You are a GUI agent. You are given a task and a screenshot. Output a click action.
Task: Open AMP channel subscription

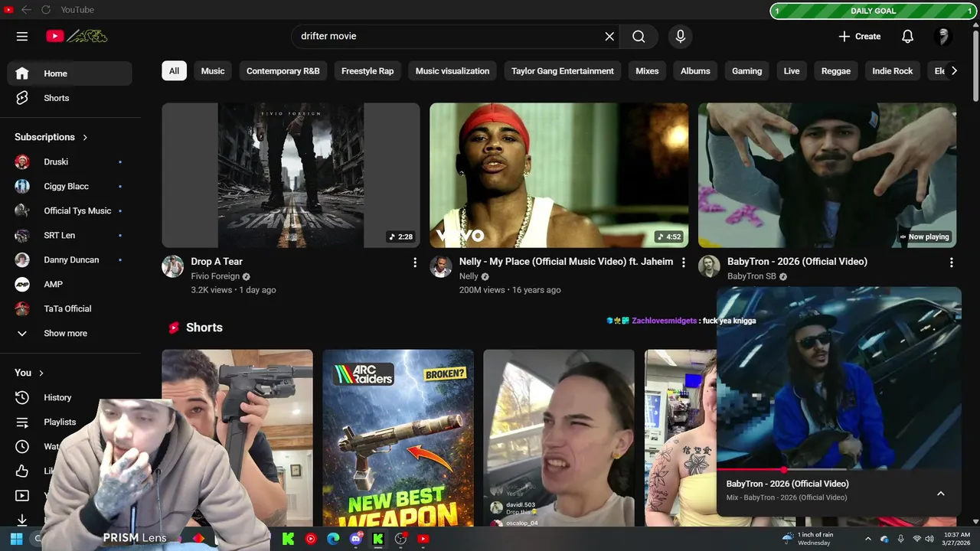coord(70,284)
